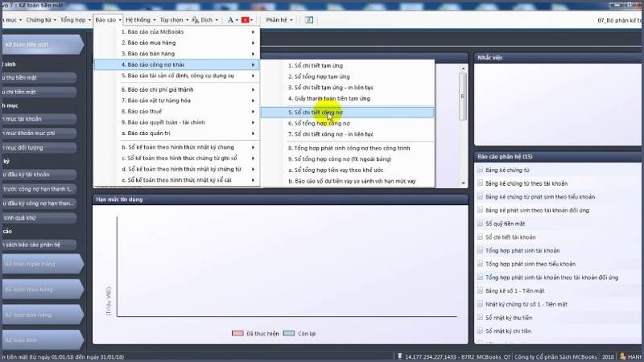Click the submenu scroll-down arrow
Viewport: 644px width, 362px height.
[x=464, y=183]
